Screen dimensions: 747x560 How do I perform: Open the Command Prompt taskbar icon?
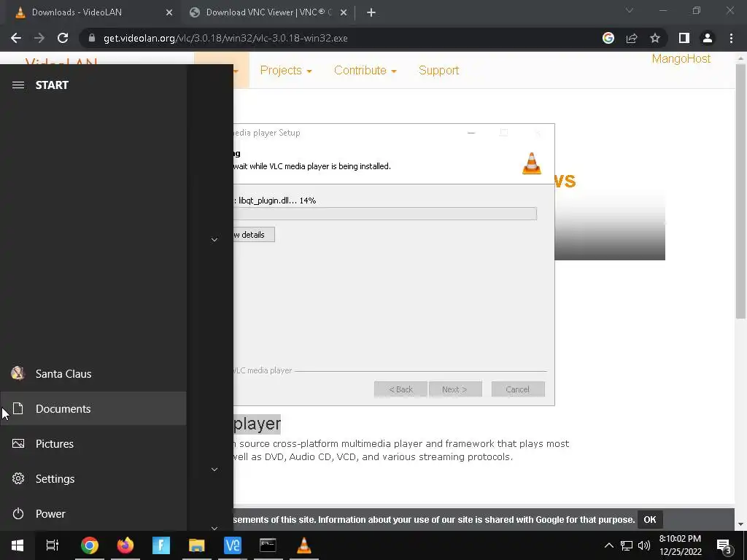[x=268, y=545]
